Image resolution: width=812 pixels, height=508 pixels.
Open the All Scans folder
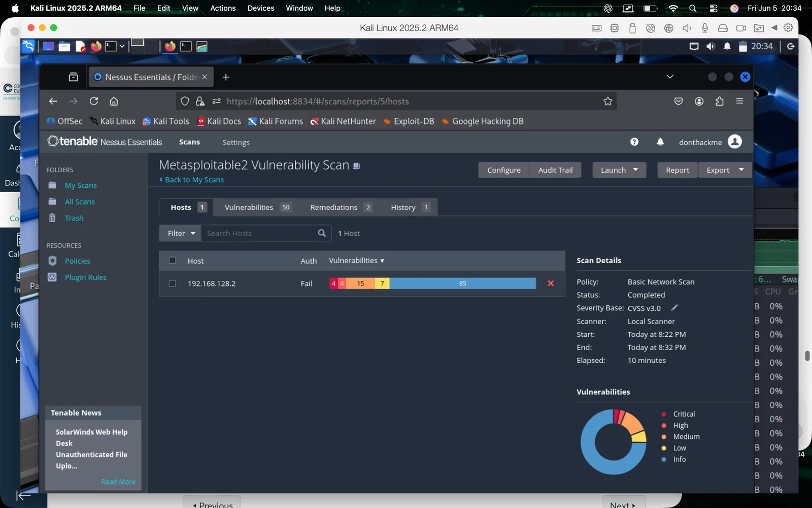[80, 202]
